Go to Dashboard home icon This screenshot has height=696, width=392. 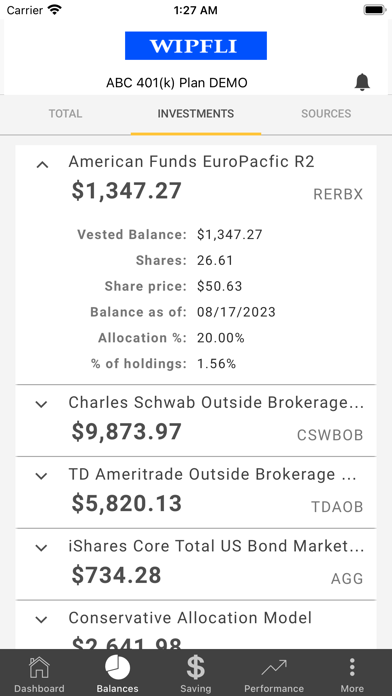39,668
